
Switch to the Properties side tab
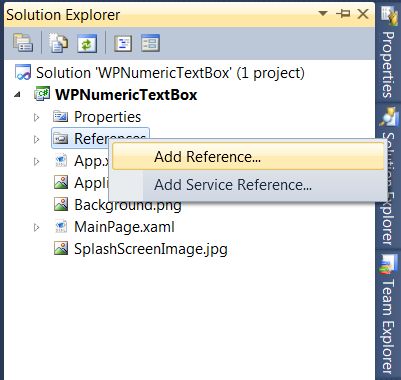click(x=389, y=52)
